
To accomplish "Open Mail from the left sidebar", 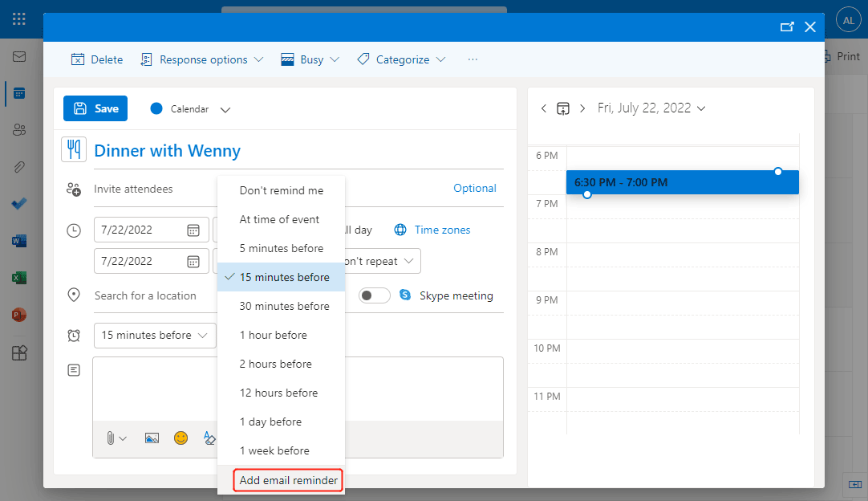I will [x=19, y=57].
